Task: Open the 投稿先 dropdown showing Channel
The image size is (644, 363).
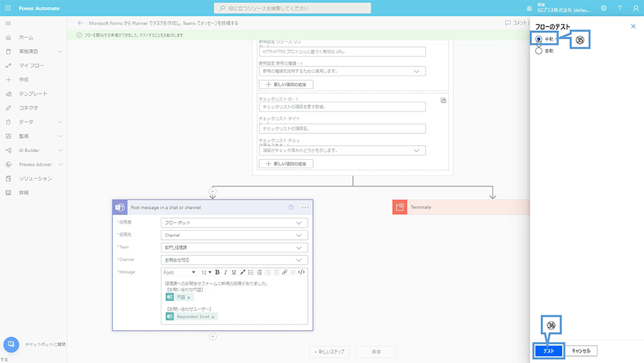Action: 234,235
